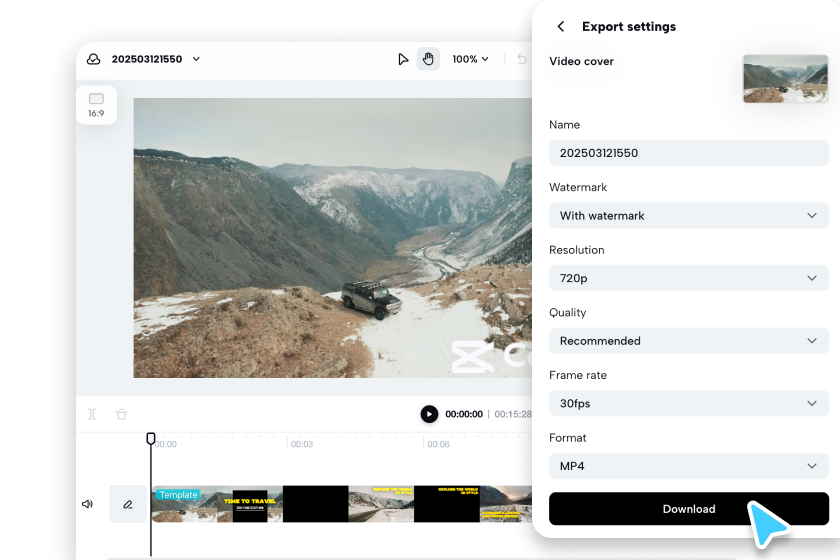The image size is (840, 560).
Task: Click the 00:03 timeline ruler mark
Action: coord(302,444)
